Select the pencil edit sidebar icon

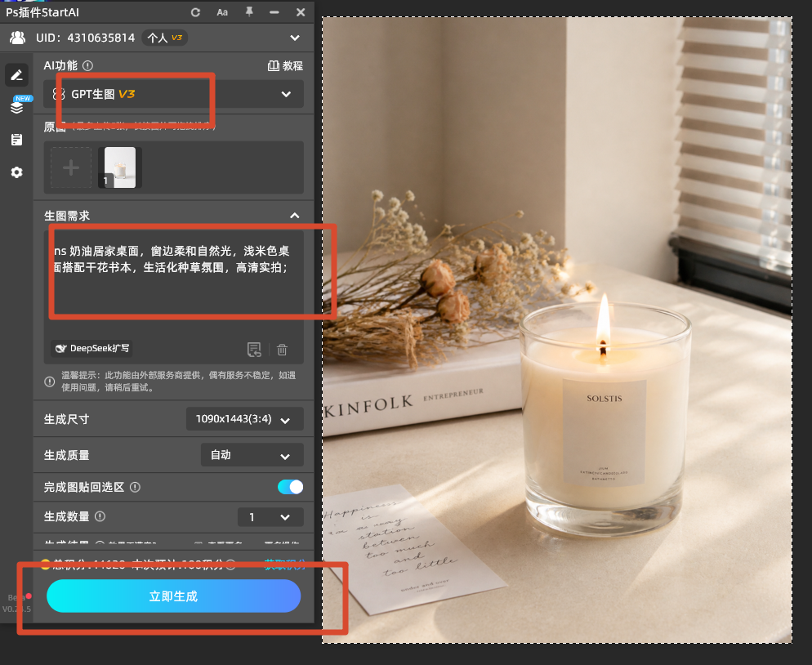(x=16, y=75)
